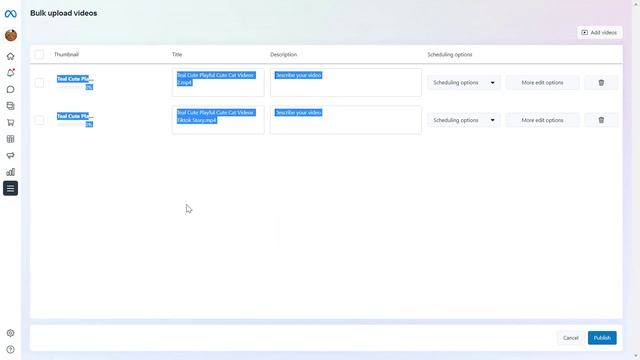Open the Settings gear in the sidebar

coord(11,333)
